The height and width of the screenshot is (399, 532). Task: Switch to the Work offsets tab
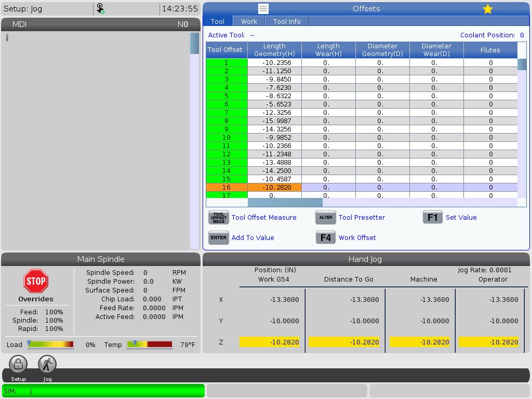click(x=249, y=21)
